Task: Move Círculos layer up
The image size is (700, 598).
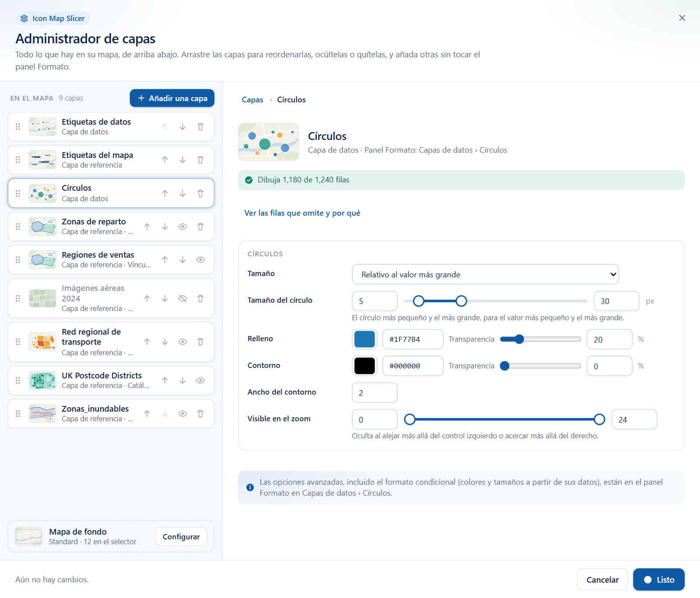Action: (164, 193)
